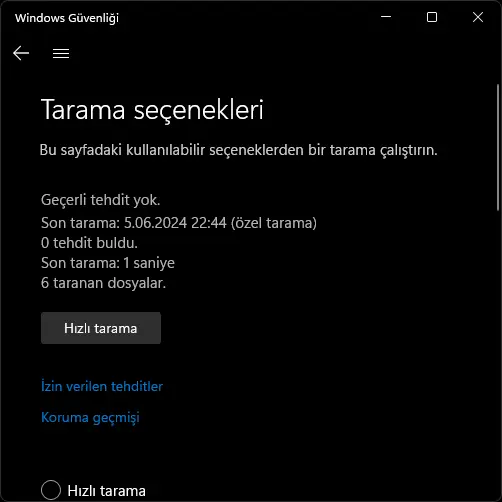502x502 pixels.
Task: Click the vertical scrollbar thumb
Action: [x=498, y=147]
